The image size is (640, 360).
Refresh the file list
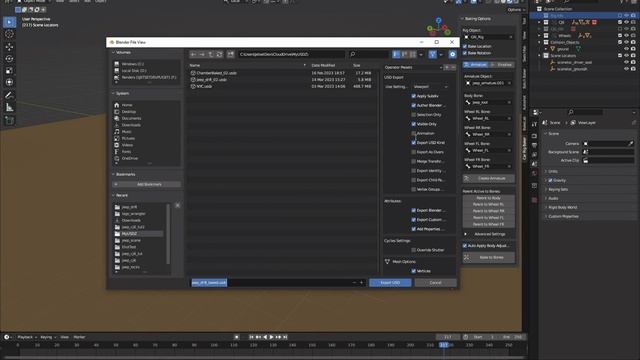point(219,54)
